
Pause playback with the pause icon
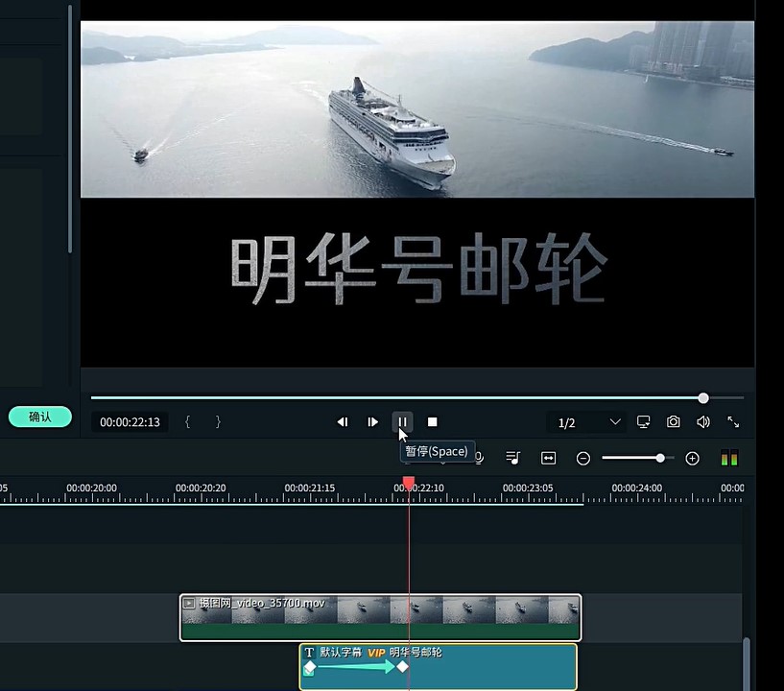pos(402,422)
